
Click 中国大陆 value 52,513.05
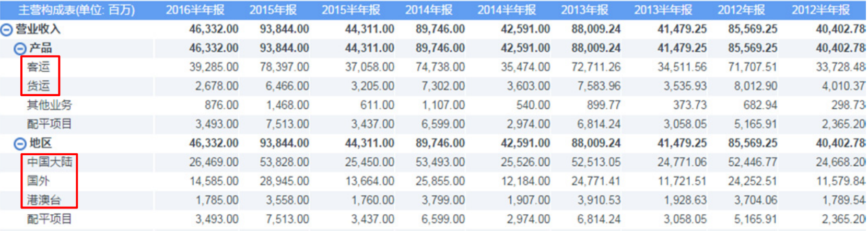[x=596, y=162]
